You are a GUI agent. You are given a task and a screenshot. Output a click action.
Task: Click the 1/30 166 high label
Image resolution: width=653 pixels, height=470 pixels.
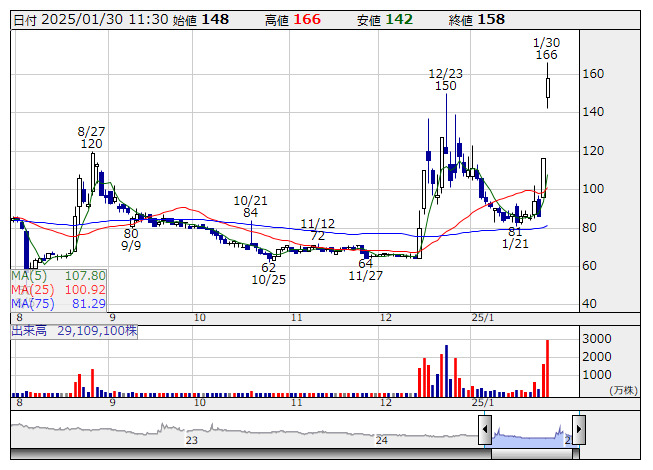tap(546, 49)
